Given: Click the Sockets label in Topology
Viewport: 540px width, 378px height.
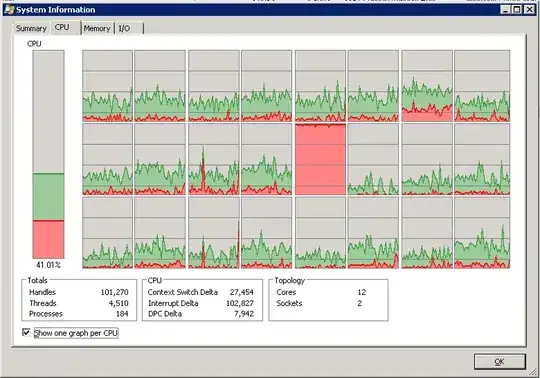Looking at the screenshot, I should click(289, 303).
